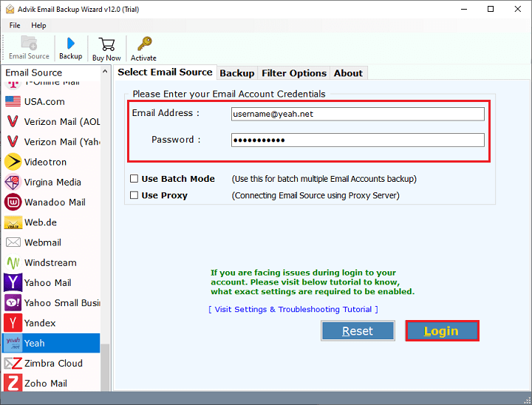Viewport: 532px width, 405px height.
Task: Choose the Yandex red icon
Action: tap(13, 323)
